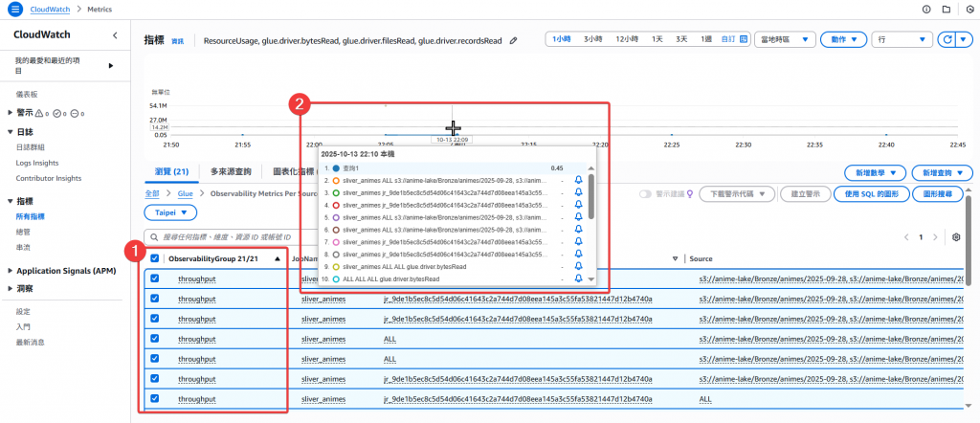Click the 建立警示 button
The image size is (980, 423).
(x=805, y=194)
